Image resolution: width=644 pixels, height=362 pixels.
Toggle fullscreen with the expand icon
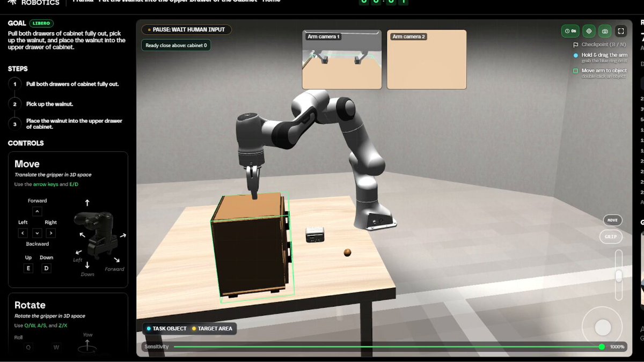point(620,31)
